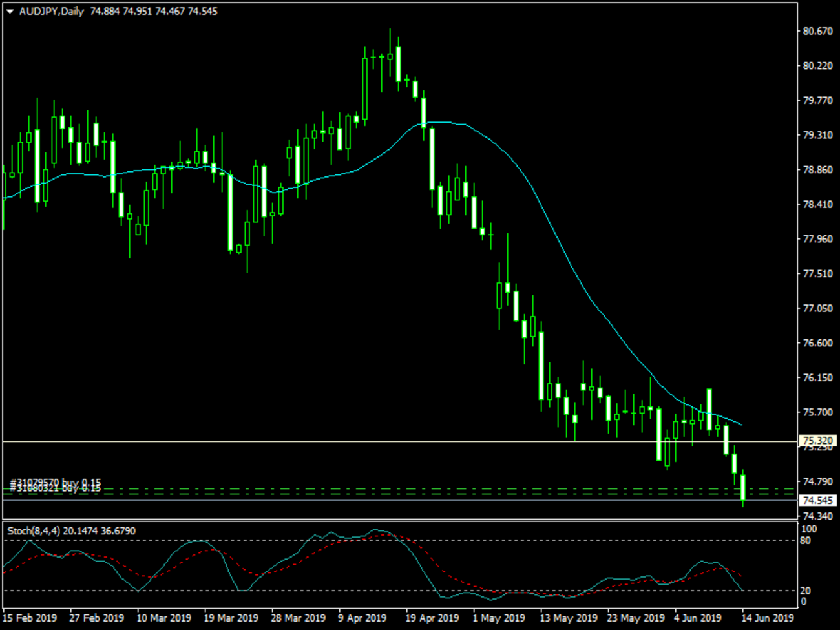Click the 78.860 price axis label

817,170
